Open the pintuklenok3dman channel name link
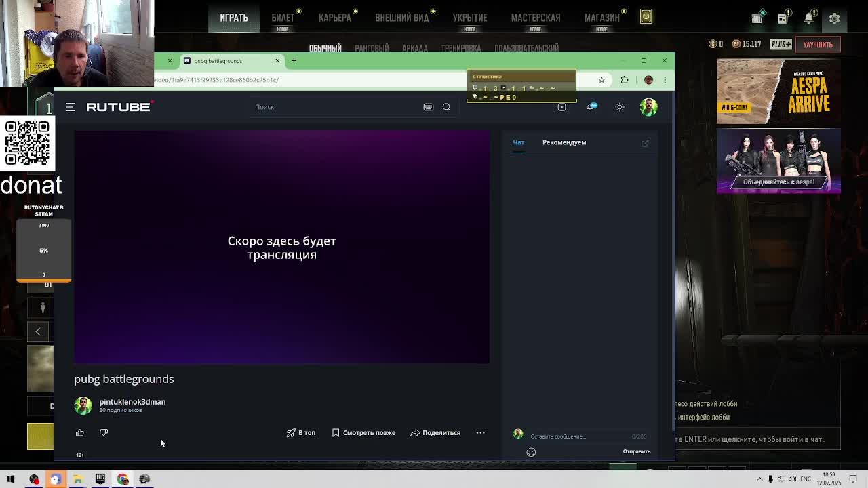The width and height of the screenshot is (868, 488). coord(132,402)
